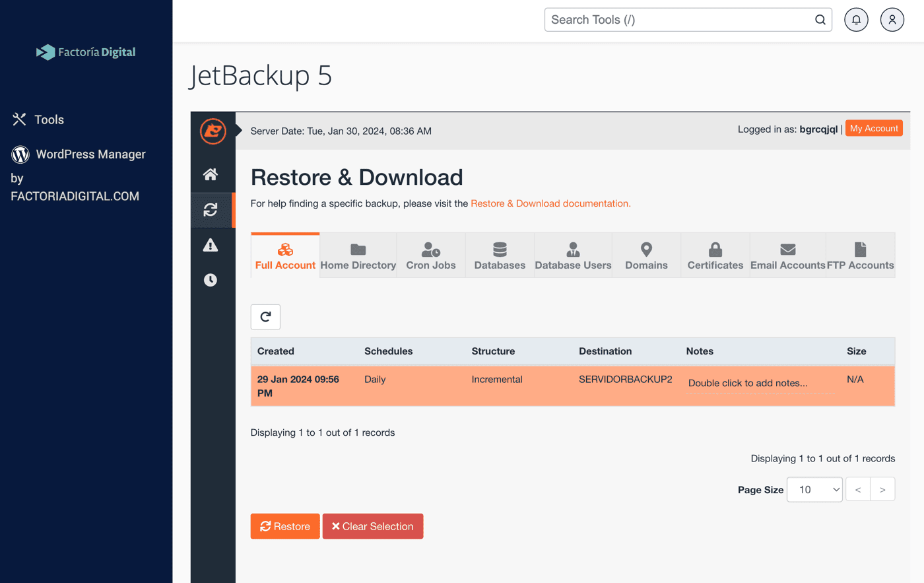
Task: Select the Restore & Download sidebar icon
Action: click(x=211, y=210)
